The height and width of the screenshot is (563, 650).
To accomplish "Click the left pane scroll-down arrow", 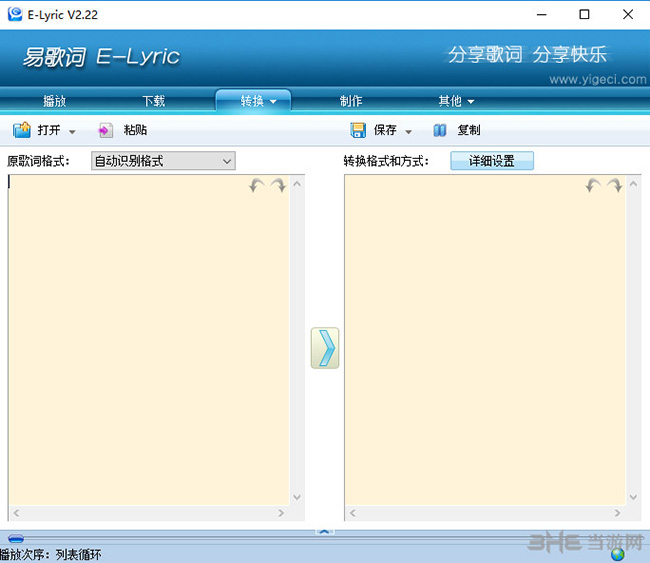I will click(297, 497).
